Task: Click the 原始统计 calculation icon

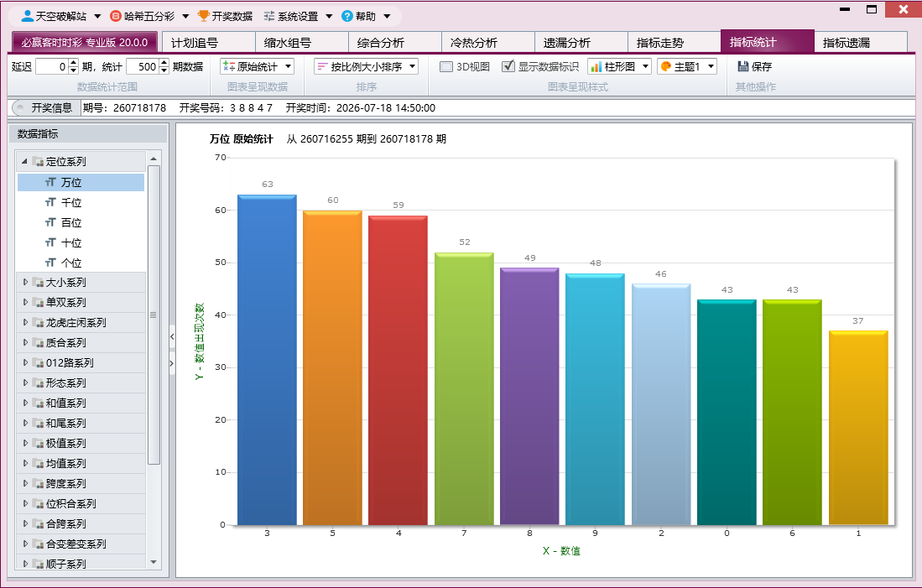Action: coord(229,66)
